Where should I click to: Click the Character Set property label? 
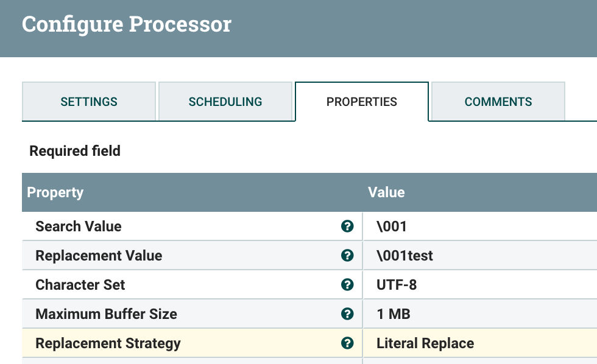tap(80, 285)
